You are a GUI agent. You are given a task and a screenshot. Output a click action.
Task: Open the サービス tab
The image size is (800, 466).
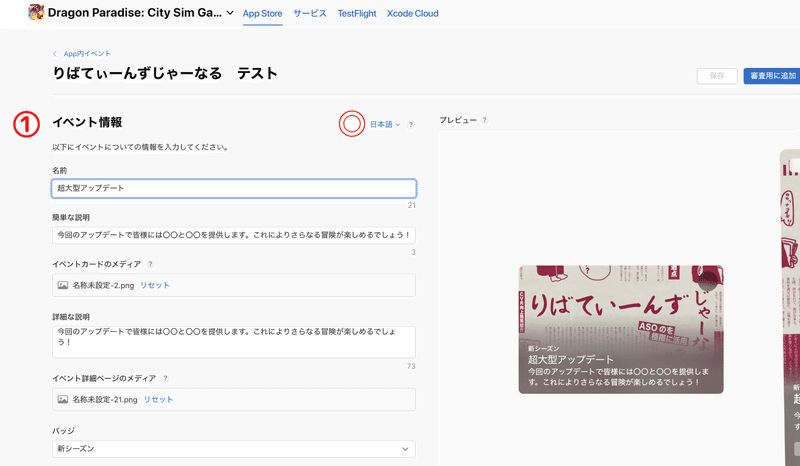(x=310, y=13)
